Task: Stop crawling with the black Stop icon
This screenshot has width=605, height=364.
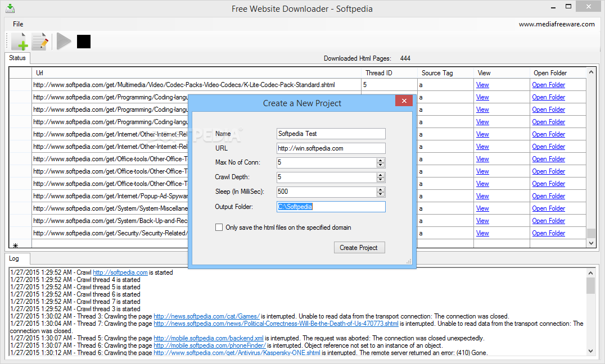Action: pyautogui.click(x=84, y=42)
